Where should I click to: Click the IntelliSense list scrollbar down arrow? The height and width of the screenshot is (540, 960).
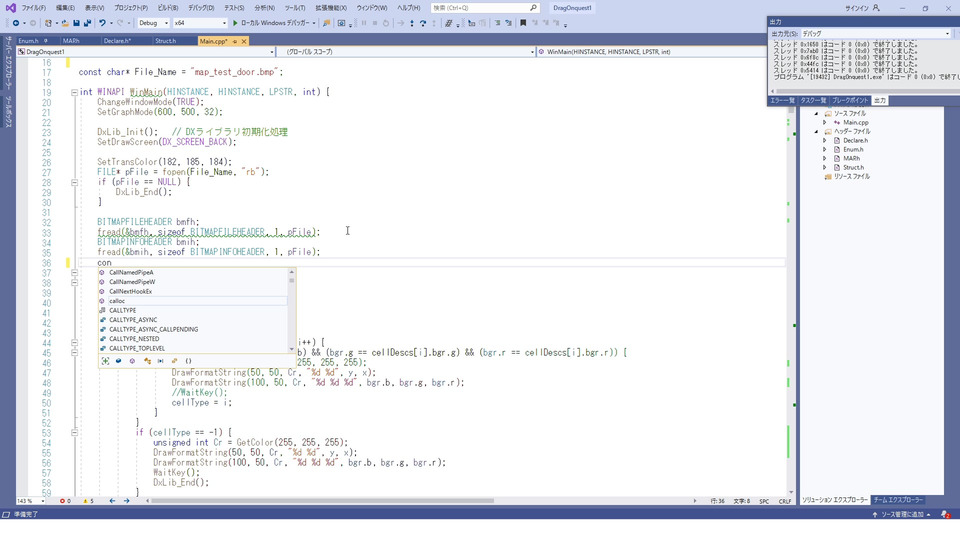pyautogui.click(x=291, y=349)
